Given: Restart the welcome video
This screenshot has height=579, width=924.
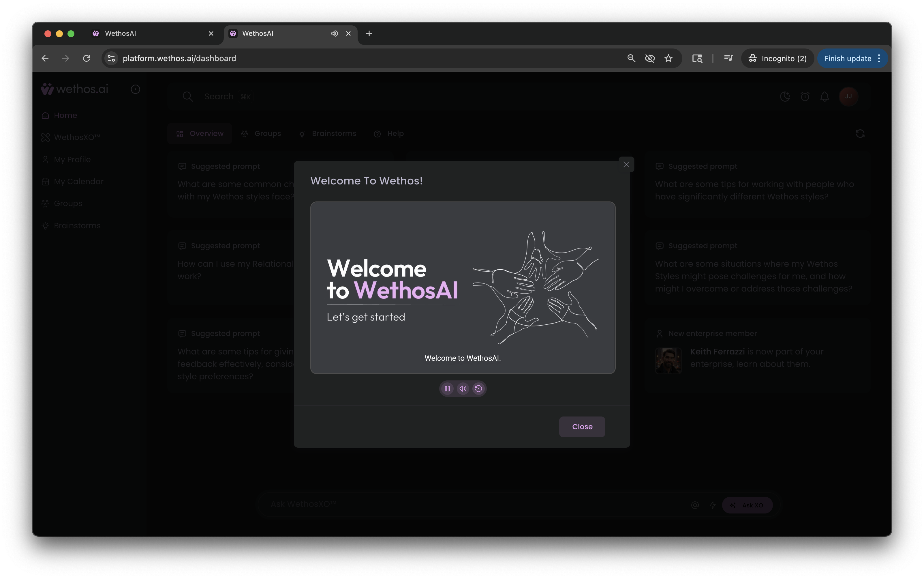Looking at the screenshot, I should point(478,389).
